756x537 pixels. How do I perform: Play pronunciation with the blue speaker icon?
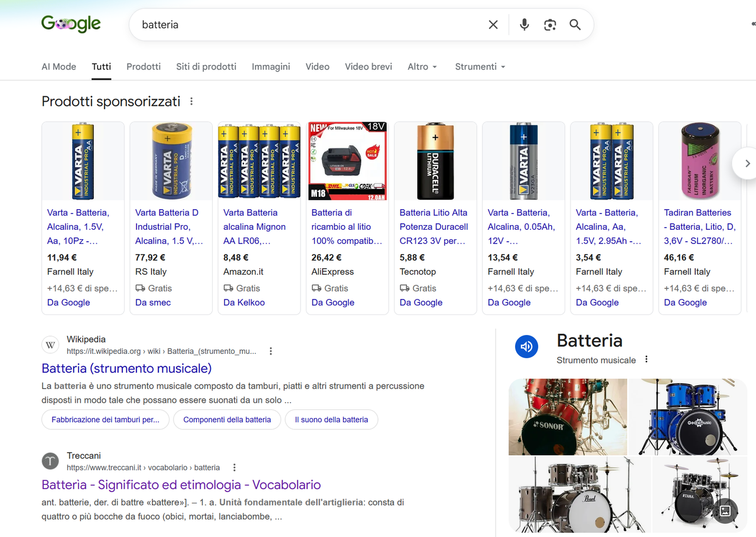coord(527,346)
